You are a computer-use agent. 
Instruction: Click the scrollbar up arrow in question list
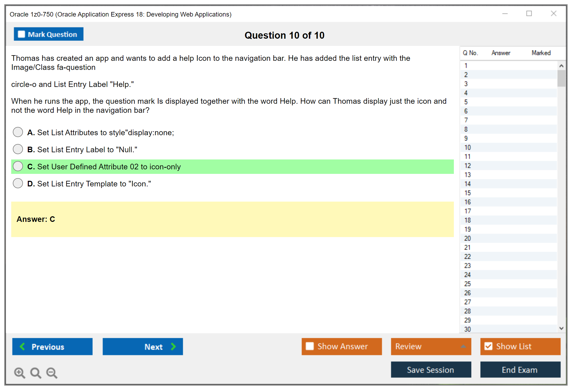(561, 65)
